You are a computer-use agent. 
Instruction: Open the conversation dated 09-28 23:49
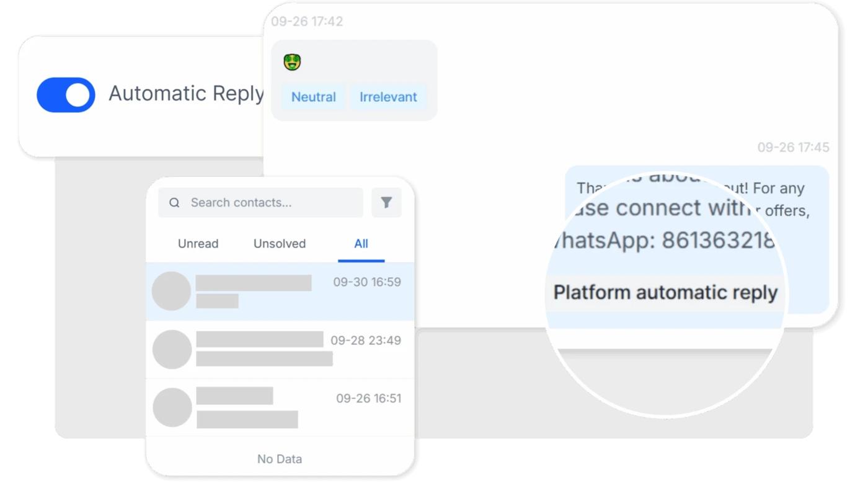[x=280, y=350]
